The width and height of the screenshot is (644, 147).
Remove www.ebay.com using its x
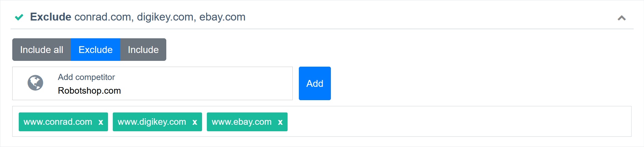point(280,122)
